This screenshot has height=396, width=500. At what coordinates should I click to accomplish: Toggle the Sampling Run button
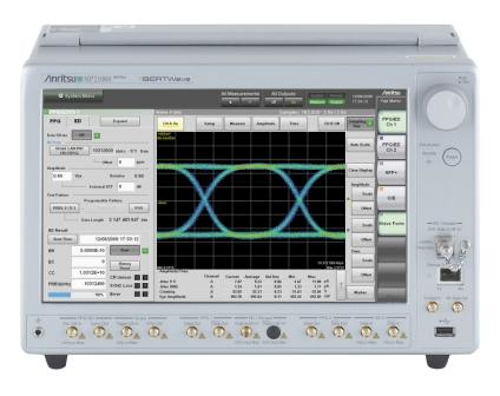click(x=360, y=124)
